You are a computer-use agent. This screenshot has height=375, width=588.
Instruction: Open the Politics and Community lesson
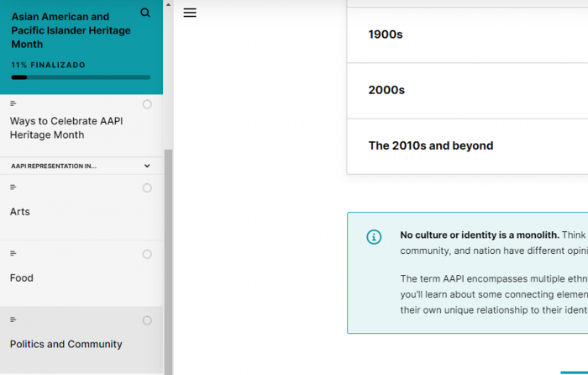(x=81, y=340)
